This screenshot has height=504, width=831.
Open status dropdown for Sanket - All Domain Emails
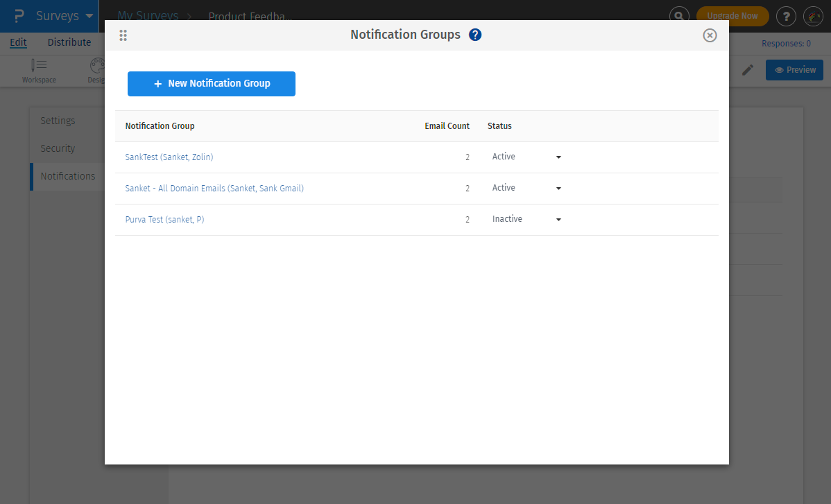558,189
